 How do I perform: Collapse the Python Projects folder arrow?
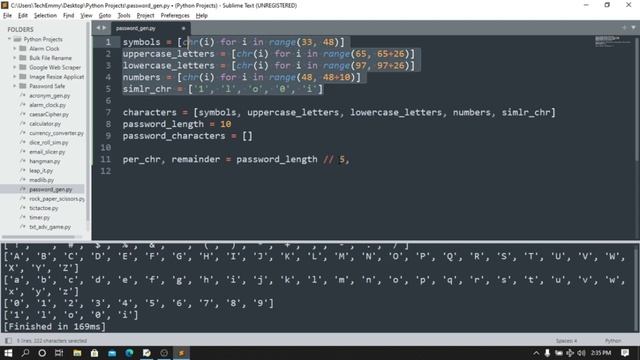9,39
